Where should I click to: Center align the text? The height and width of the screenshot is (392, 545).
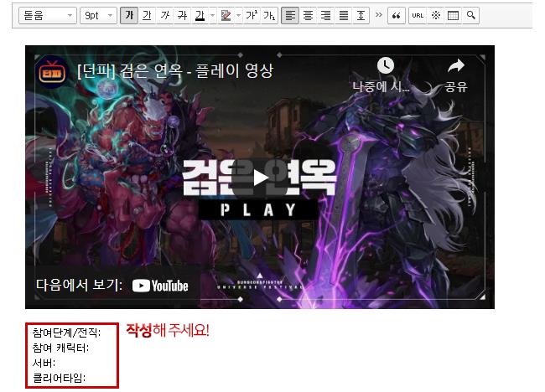point(308,16)
